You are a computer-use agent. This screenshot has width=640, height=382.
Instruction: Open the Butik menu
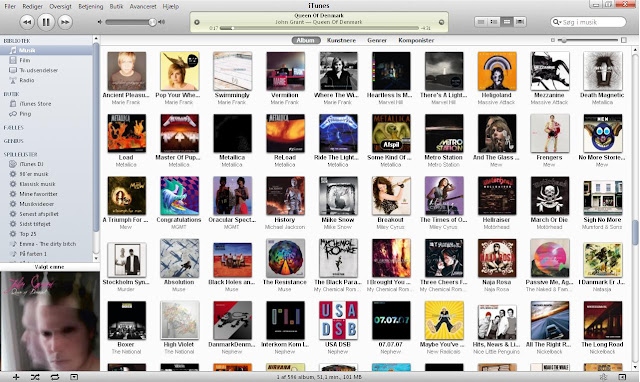pos(116,6)
